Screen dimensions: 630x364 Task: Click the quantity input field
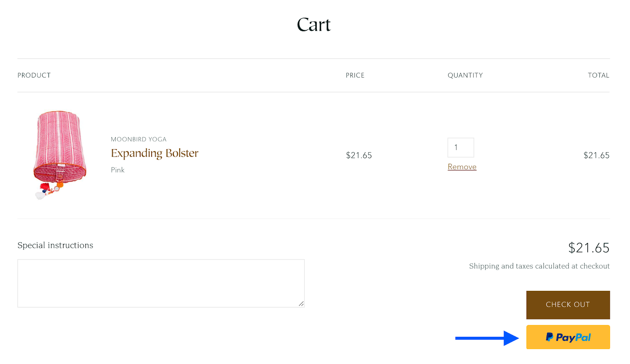coord(460,148)
